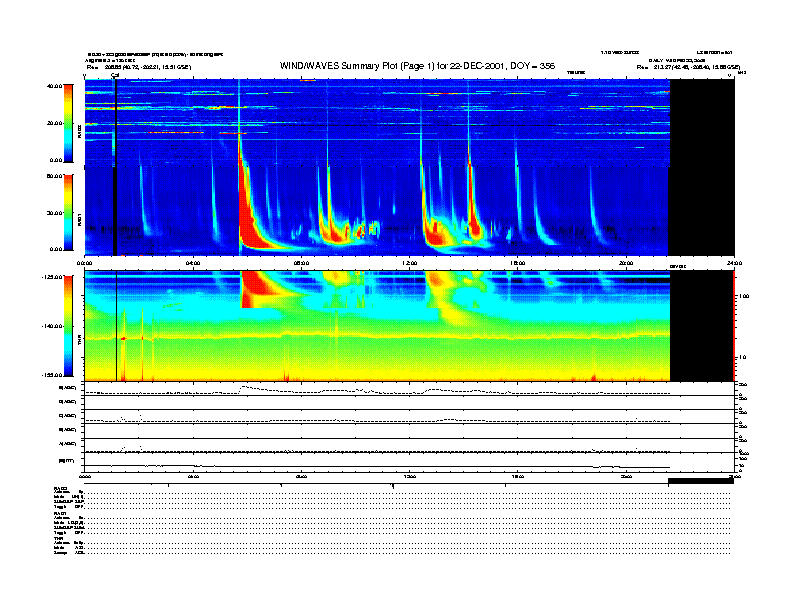The height and width of the screenshot is (612, 792).
Task: Select the RAD1 status heading at bottom
Action: pos(60,513)
